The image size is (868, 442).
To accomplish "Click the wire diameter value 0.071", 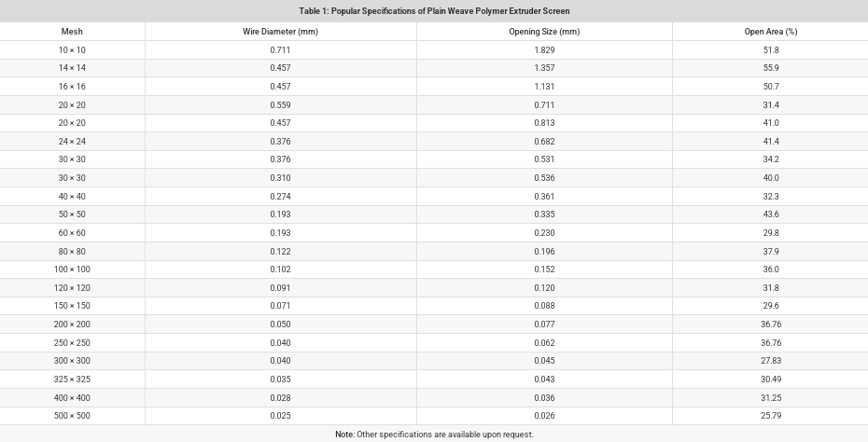I will tap(281, 306).
